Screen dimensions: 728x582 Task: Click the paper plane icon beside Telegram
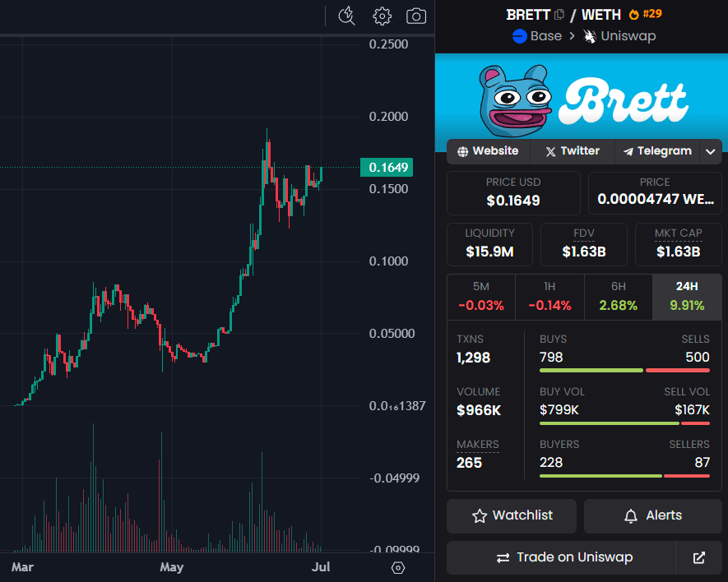tap(628, 151)
